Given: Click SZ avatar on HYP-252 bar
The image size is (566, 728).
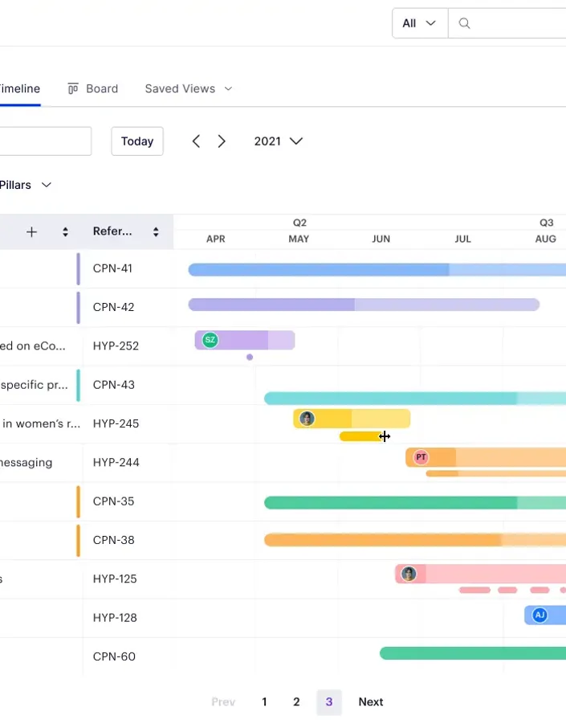Looking at the screenshot, I should click(210, 340).
